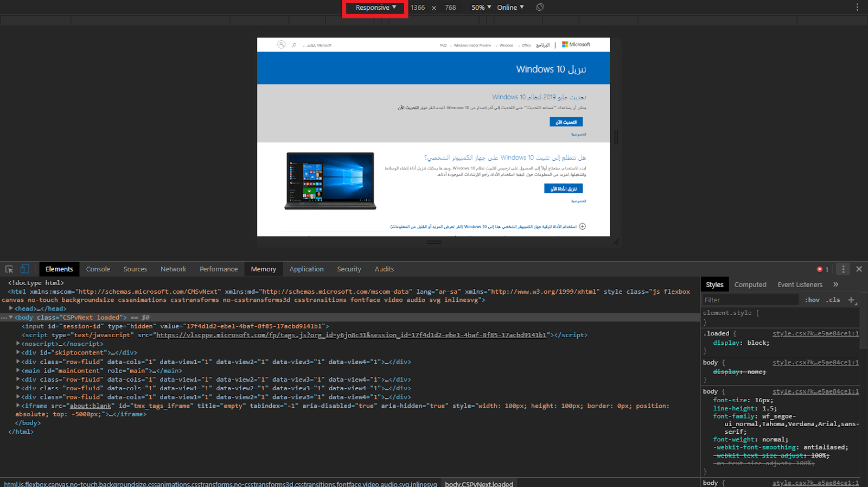
Task: Click the viewport width field 1366
Action: pyautogui.click(x=418, y=8)
